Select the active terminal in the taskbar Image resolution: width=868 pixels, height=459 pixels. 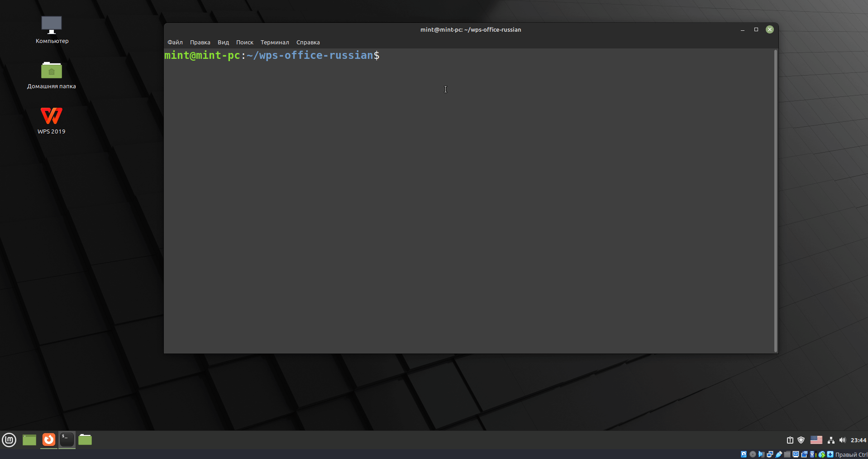[x=67, y=440]
